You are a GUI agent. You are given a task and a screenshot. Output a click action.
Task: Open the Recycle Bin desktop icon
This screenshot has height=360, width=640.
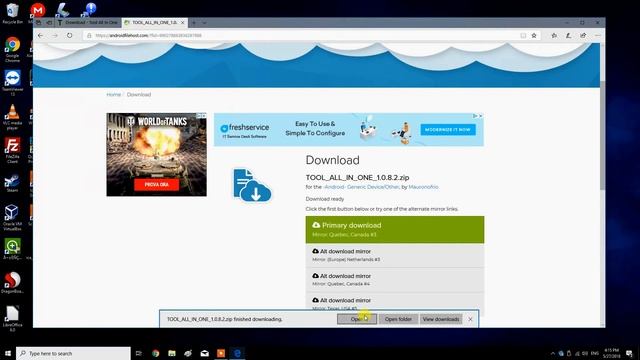(x=12, y=13)
